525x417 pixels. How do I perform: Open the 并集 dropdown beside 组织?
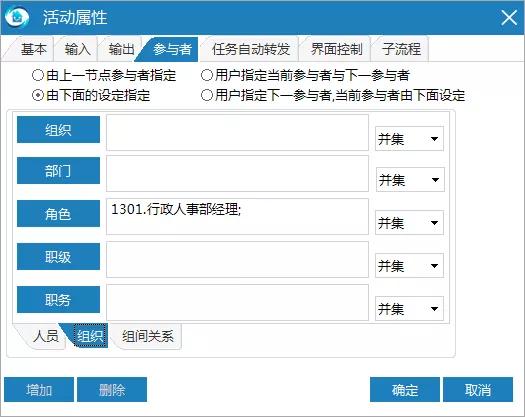point(409,139)
